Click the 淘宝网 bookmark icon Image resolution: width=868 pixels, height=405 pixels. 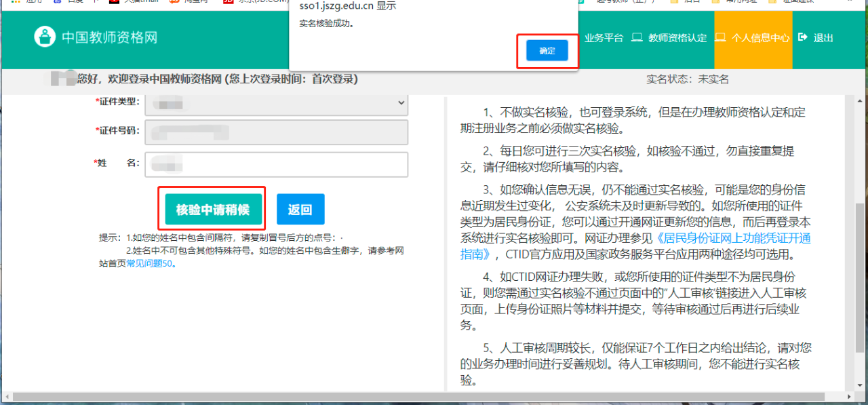(174, 2)
